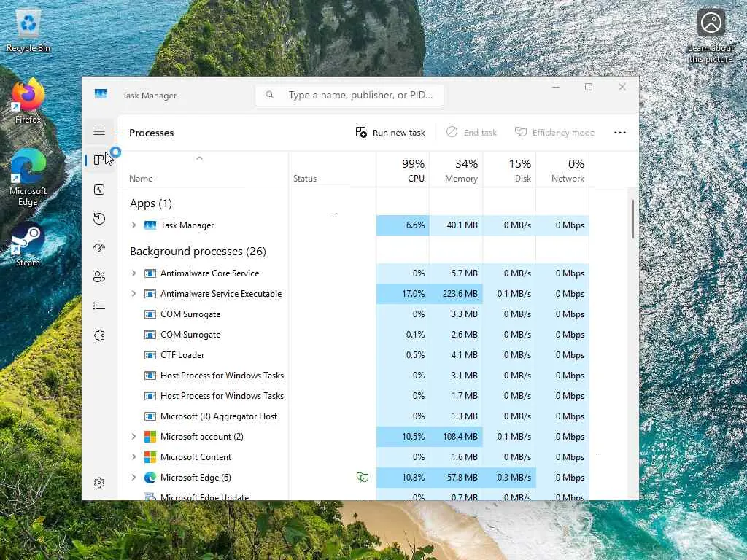Click the Efficiency mode button
747x560 pixels.
click(555, 133)
